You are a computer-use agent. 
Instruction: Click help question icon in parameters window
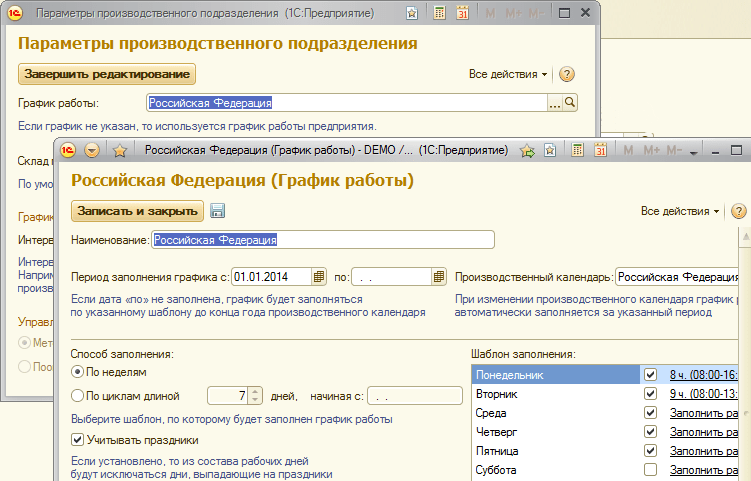click(x=567, y=74)
